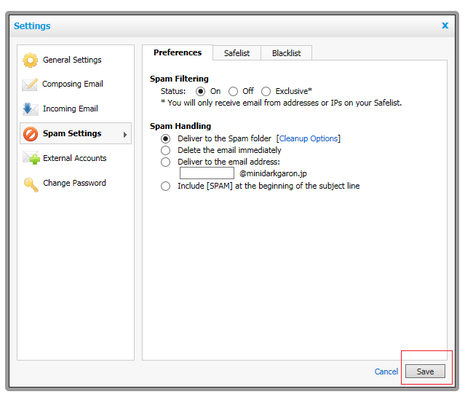Expand the Spam Settings arrow
The height and width of the screenshot is (397, 465).
click(x=125, y=134)
